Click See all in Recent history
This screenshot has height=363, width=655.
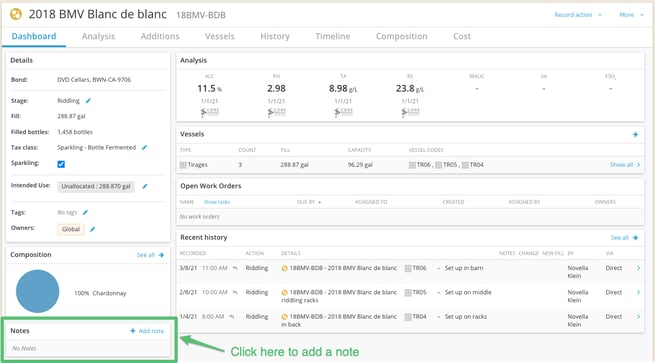tap(619, 238)
